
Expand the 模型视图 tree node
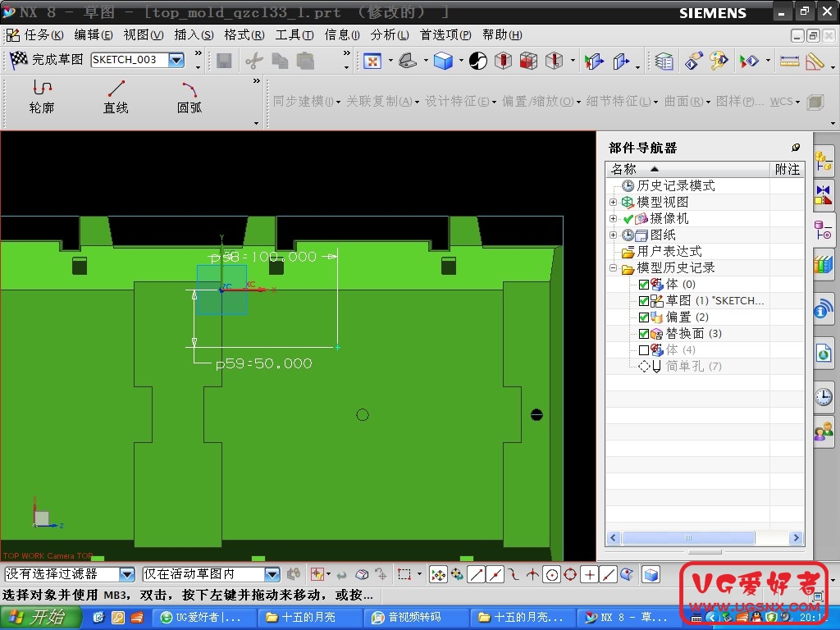pos(613,202)
